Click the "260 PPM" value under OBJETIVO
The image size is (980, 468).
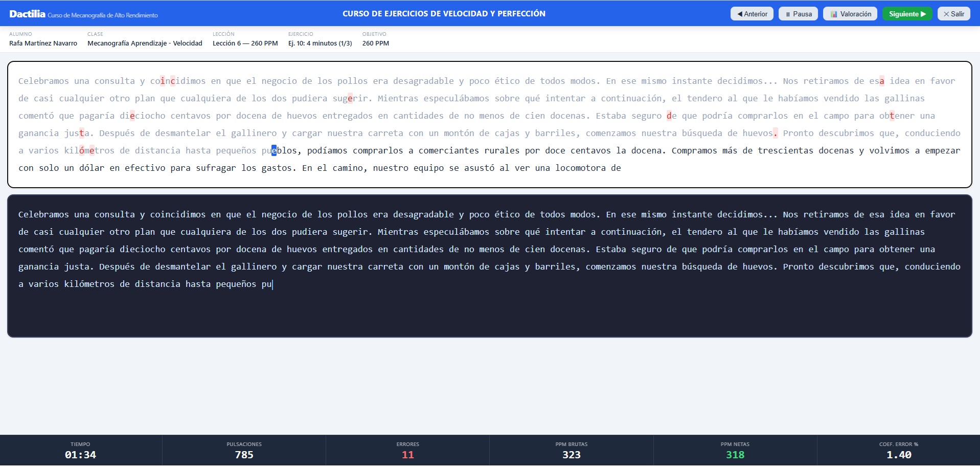click(376, 43)
